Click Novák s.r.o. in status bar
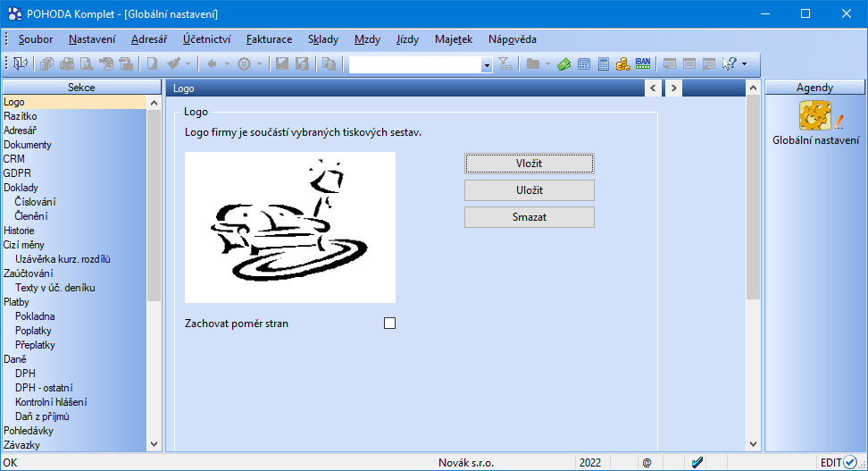This screenshot has width=868, height=471. 466,463
